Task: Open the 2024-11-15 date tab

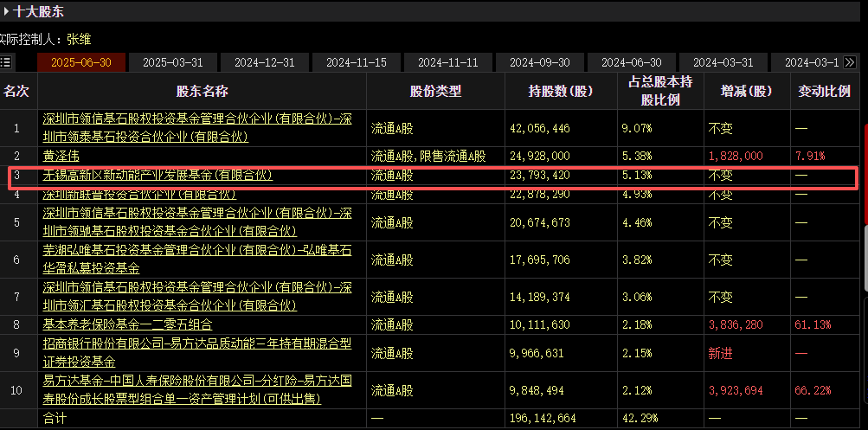Action: point(357,62)
